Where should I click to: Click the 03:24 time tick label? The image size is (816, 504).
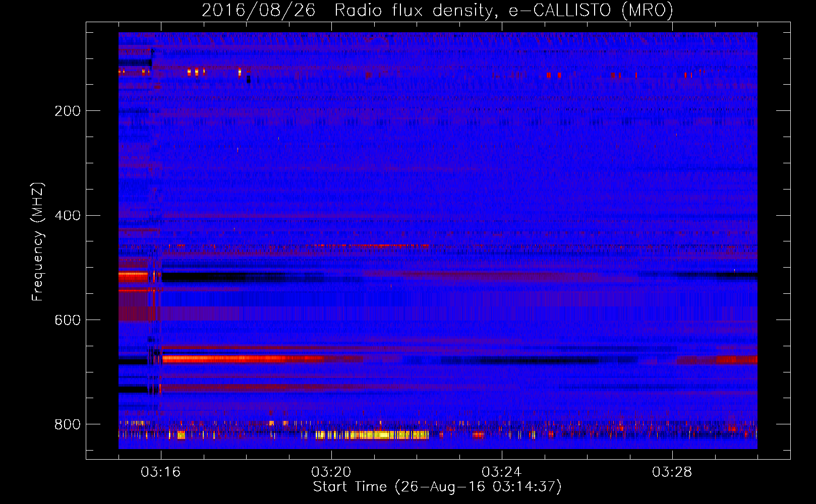pyautogui.click(x=502, y=472)
